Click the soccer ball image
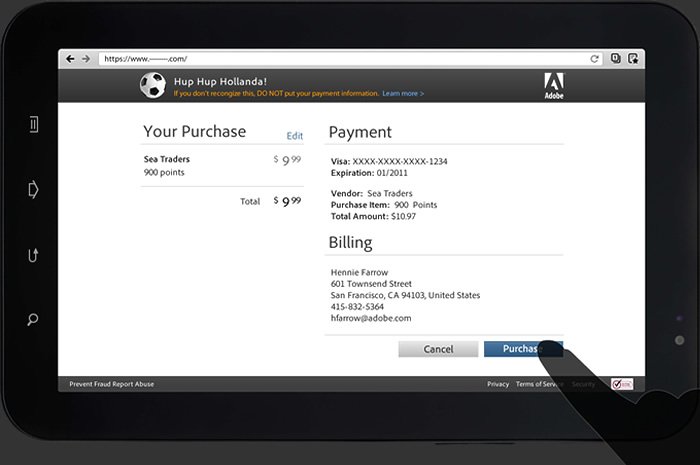The width and height of the screenshot is (700, 465). pos(153,85)
